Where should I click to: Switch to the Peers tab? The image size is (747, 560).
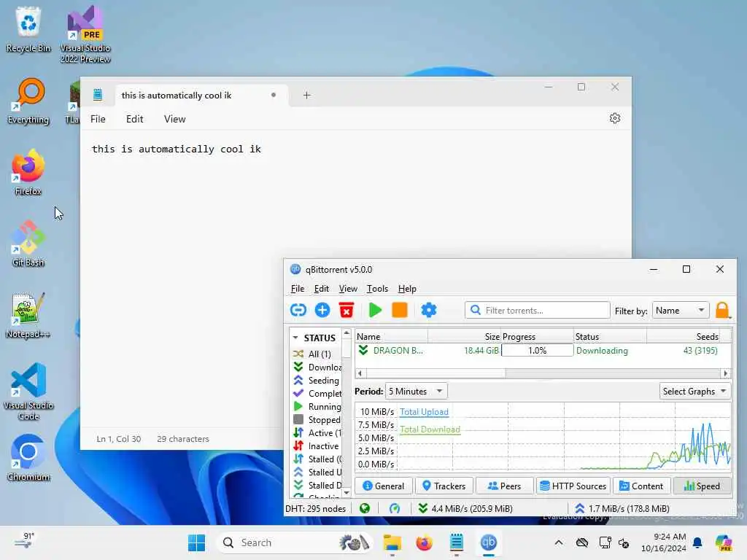point(505,486)
